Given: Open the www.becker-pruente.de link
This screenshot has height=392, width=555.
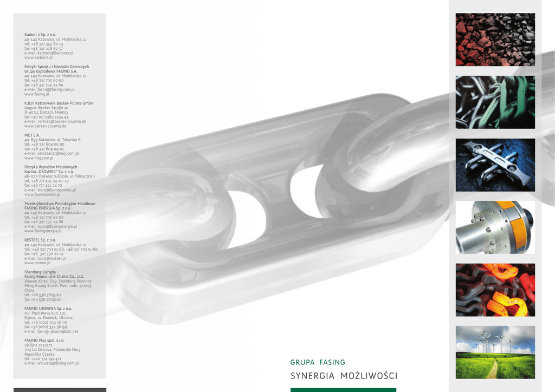Looking at the screenshot, I should [46, 126].
